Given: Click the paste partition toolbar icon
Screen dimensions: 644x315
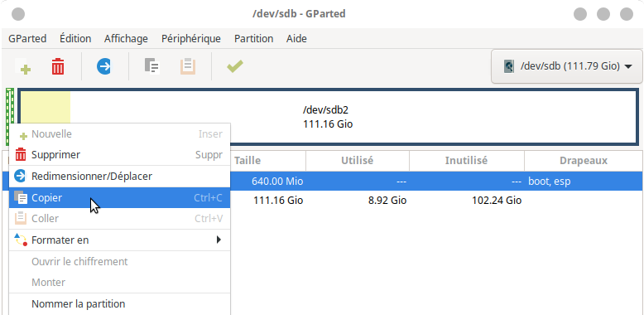Looking at the screenshot, I should [x=187, y=66].
